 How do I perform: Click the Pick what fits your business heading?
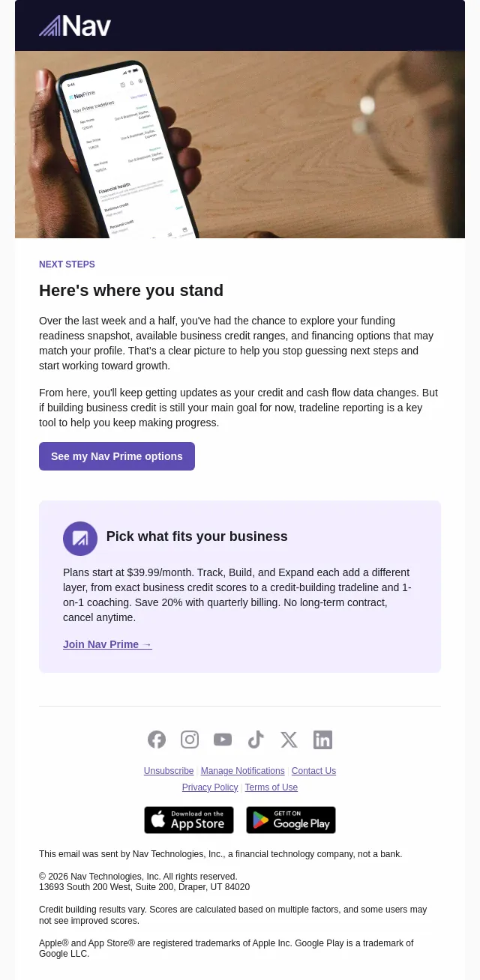click(x=196, y=536)
